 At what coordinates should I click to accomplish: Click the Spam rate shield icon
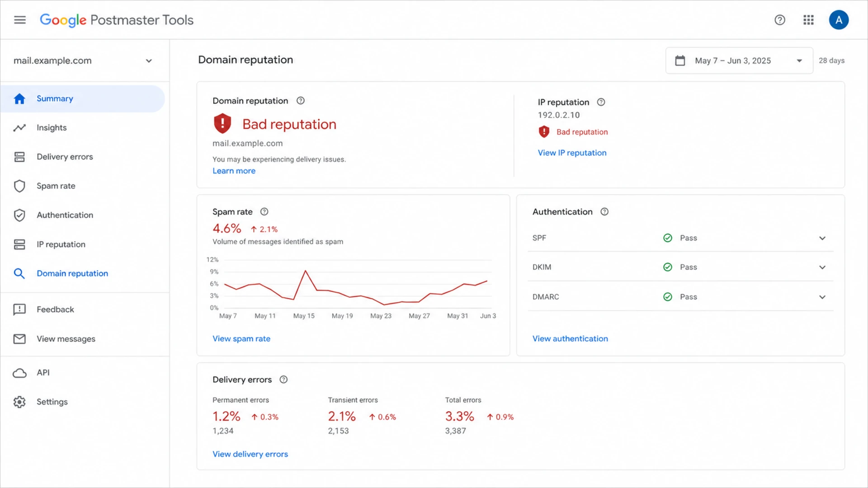pos(19,186)
